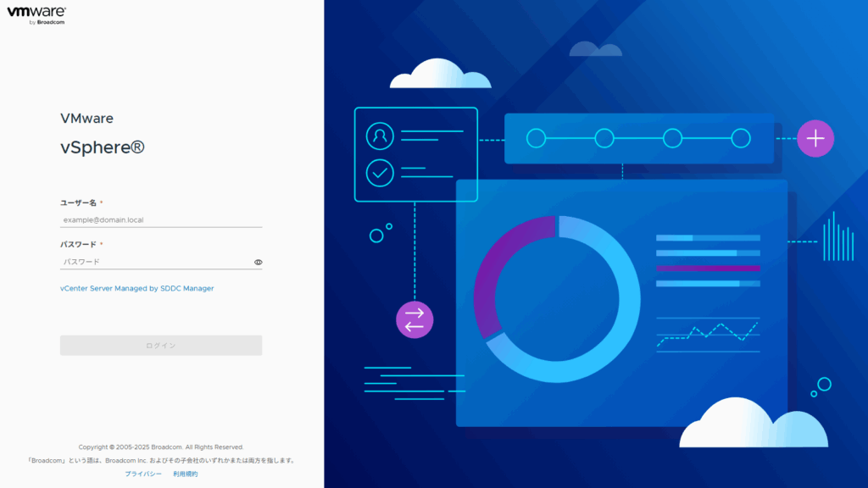Image resolution: width=868 pixels, height=488 pixels.
Task: Open the プライバシー privacy link
Action: point(143,474)
